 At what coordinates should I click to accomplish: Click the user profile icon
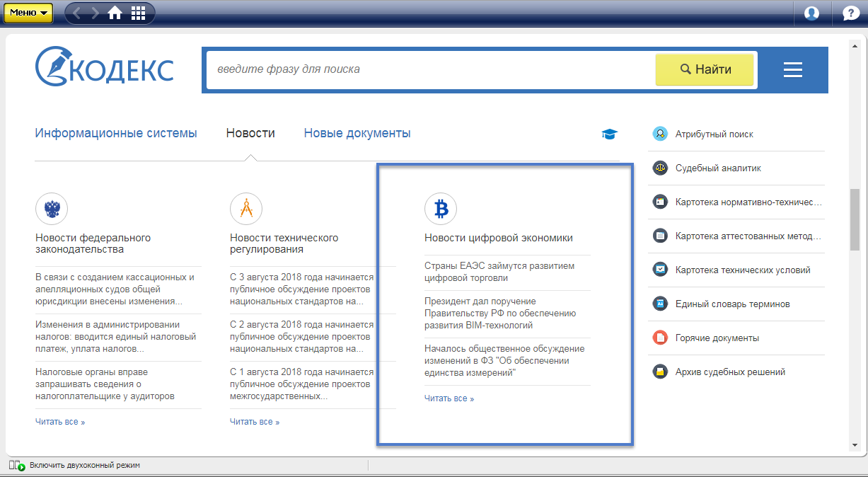point(811,13)
